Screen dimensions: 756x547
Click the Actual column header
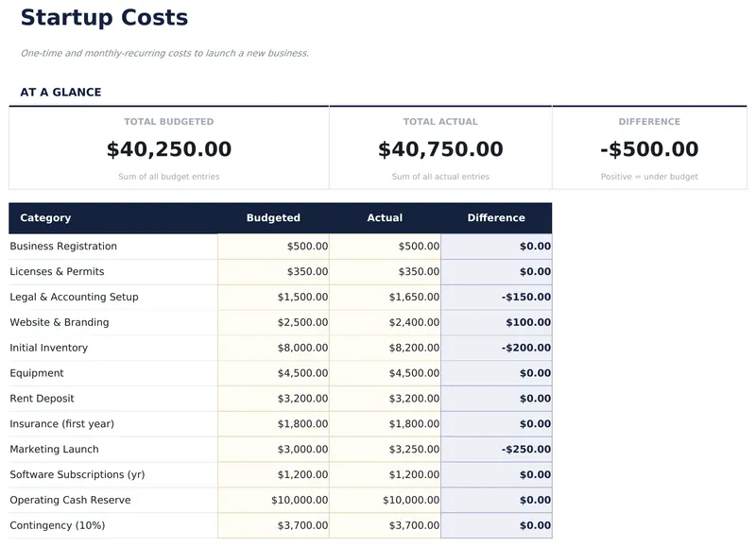tap(385, 218)
